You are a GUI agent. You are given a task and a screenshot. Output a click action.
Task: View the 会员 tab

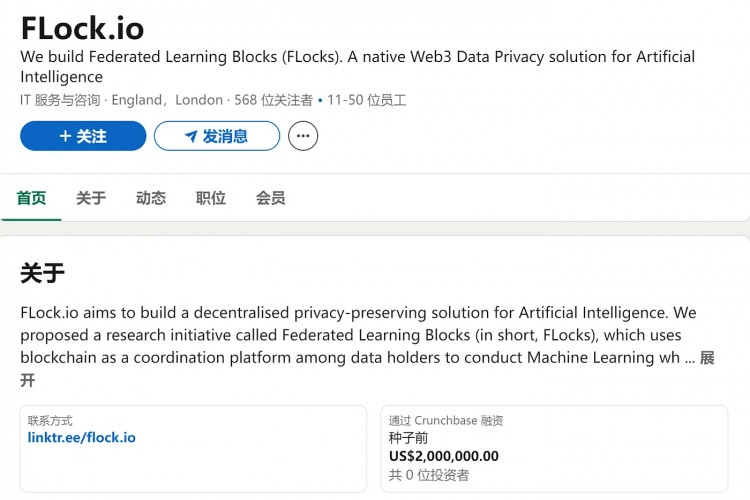coord(271,198)
